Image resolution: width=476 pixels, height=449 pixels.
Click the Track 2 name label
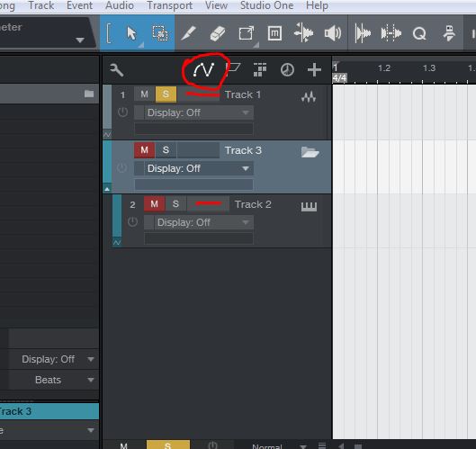pyautogui.click(x=253, y=204)
